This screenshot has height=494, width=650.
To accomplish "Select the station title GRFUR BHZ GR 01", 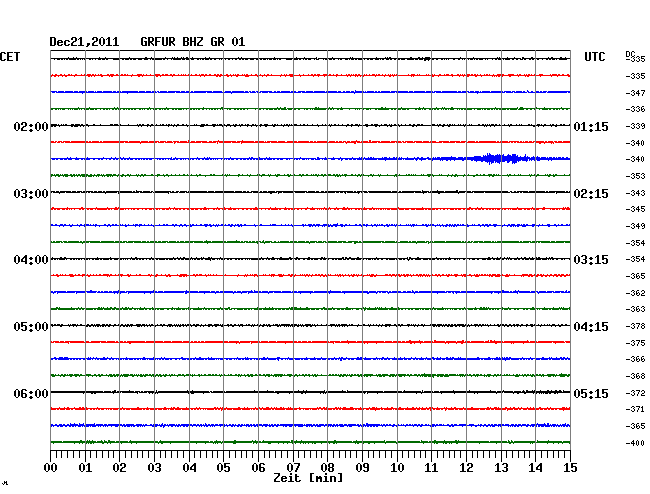I will click(193, 42).
